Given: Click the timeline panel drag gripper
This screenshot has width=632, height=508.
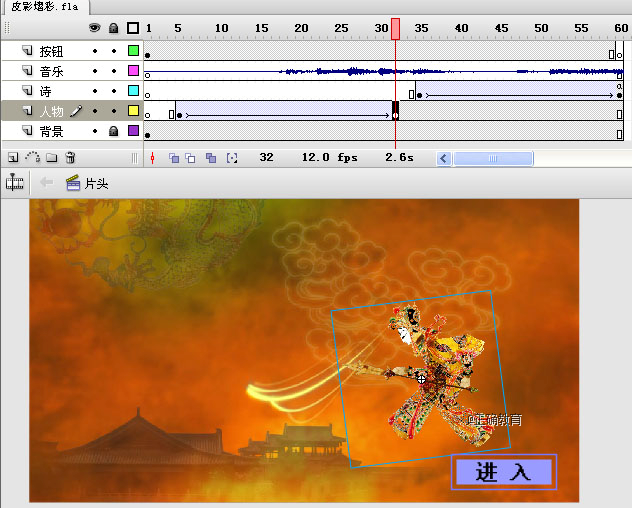Looking at the screenshot, I should pyautogui.click(x=6, y=28).
